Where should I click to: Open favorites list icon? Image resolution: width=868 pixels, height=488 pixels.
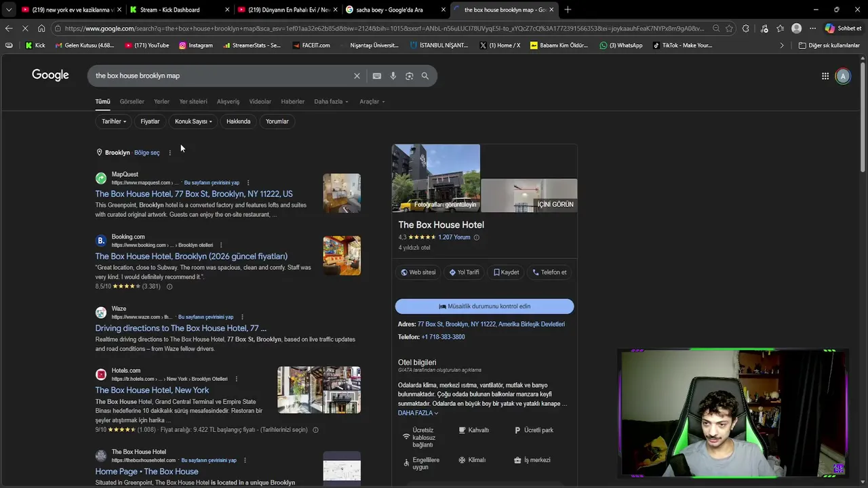781,28
